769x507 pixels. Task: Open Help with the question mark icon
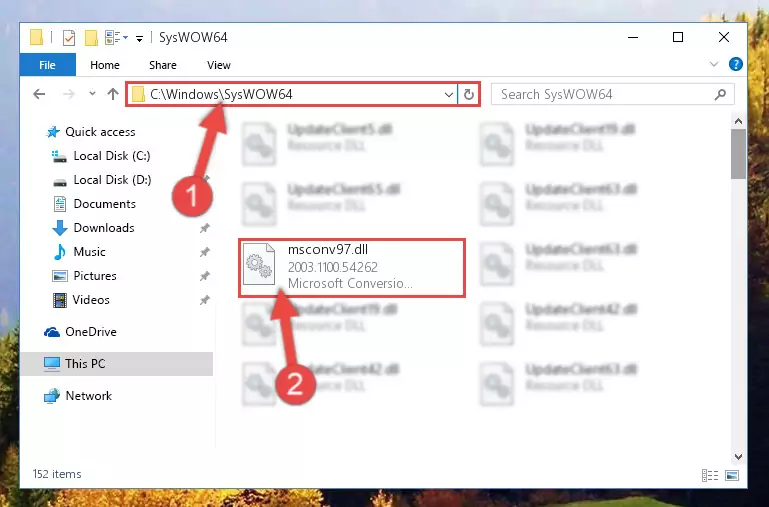735,64
